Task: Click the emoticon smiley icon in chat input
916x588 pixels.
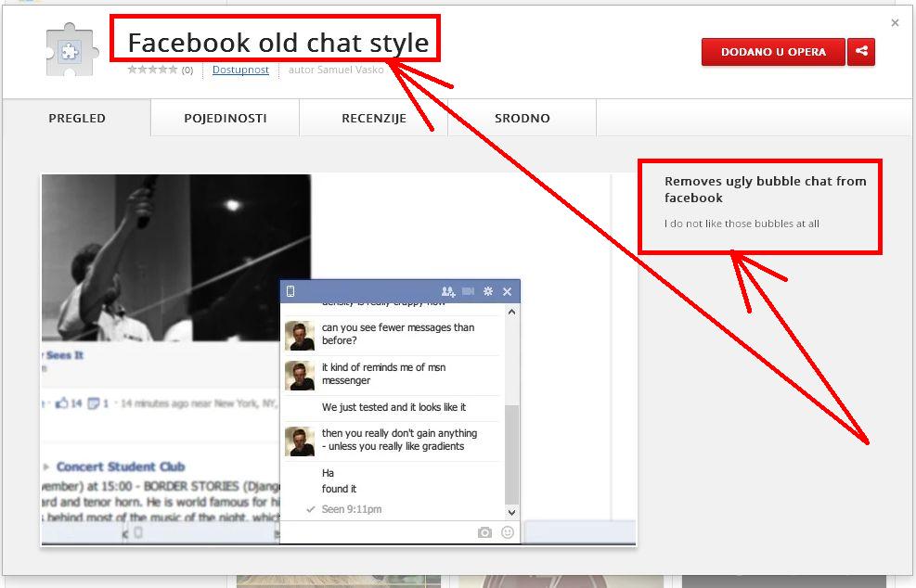Action: (x=508, y=532)
